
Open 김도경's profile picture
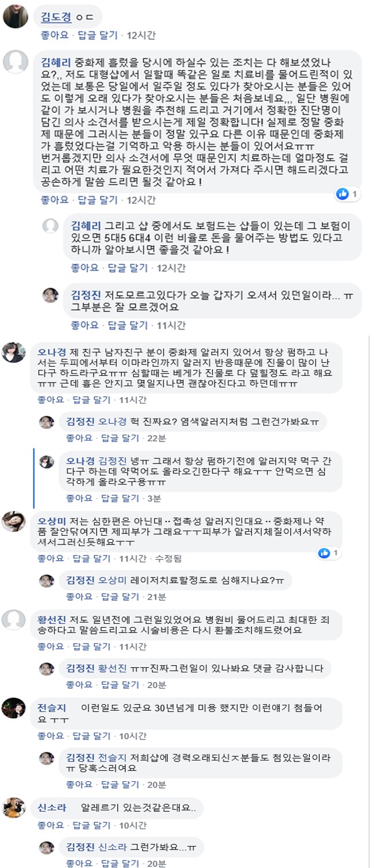(x=16, y=16)
